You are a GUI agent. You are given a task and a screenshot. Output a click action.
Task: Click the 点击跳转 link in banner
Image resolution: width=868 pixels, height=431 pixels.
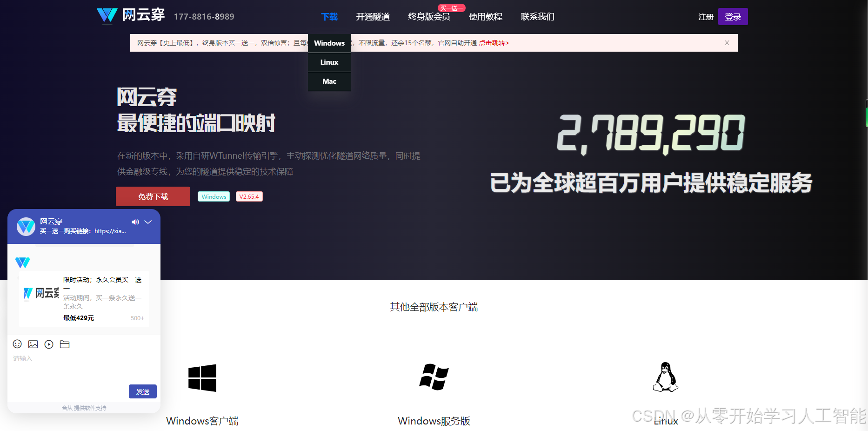[494, 43]
